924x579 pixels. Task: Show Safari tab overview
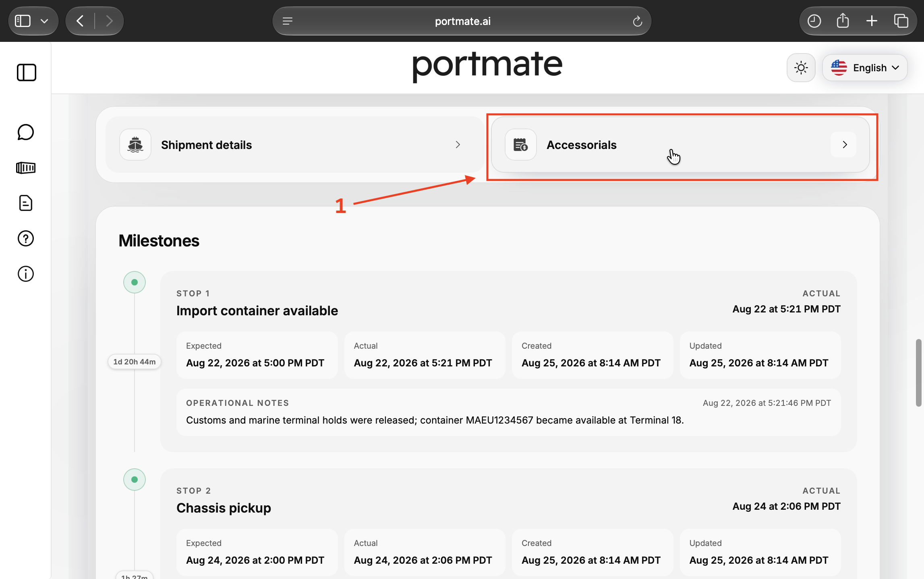901,21
